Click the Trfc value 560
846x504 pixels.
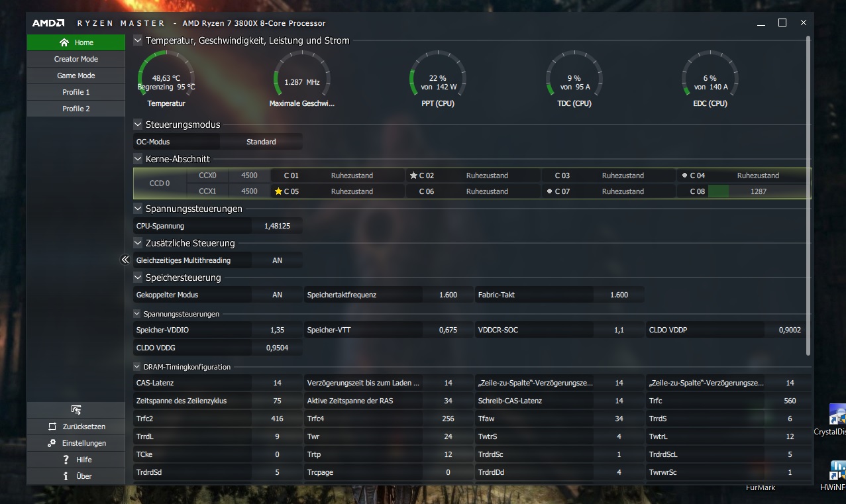(x=789, y=401)
